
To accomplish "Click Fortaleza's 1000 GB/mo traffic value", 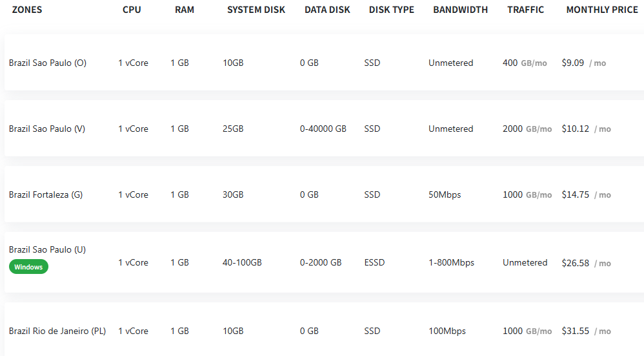I will pos(527,194).
